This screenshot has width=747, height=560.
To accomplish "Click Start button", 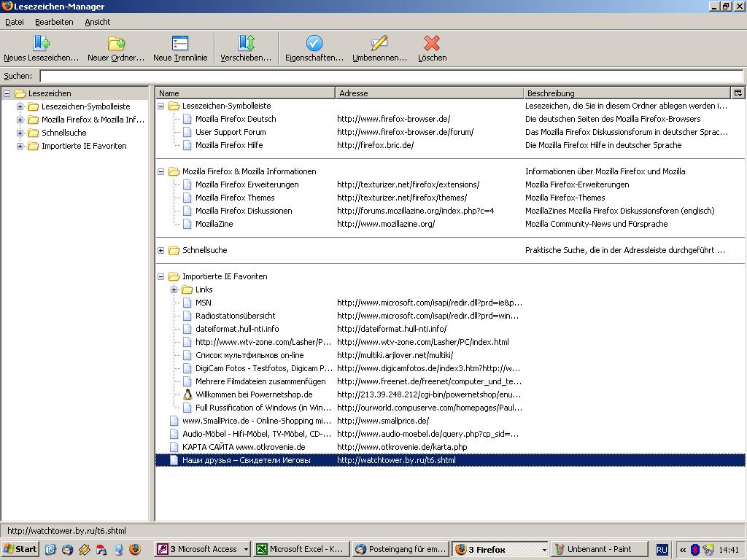I will tap(20, 549).
